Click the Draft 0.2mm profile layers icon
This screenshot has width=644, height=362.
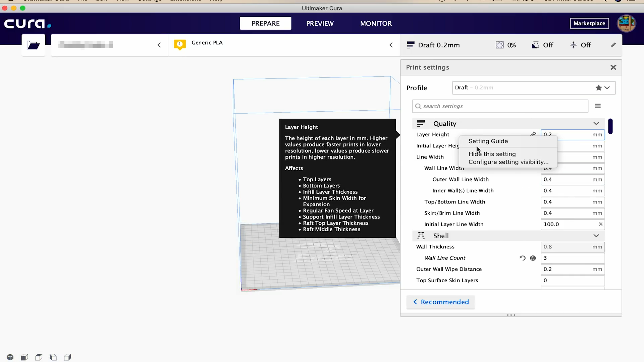click(411, 45)
